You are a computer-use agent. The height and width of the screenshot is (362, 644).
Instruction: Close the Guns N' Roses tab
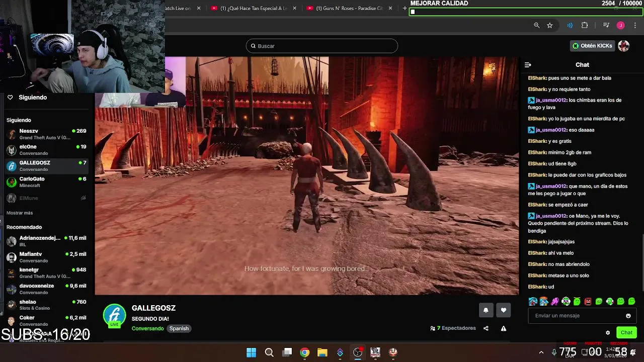(390, 8)
